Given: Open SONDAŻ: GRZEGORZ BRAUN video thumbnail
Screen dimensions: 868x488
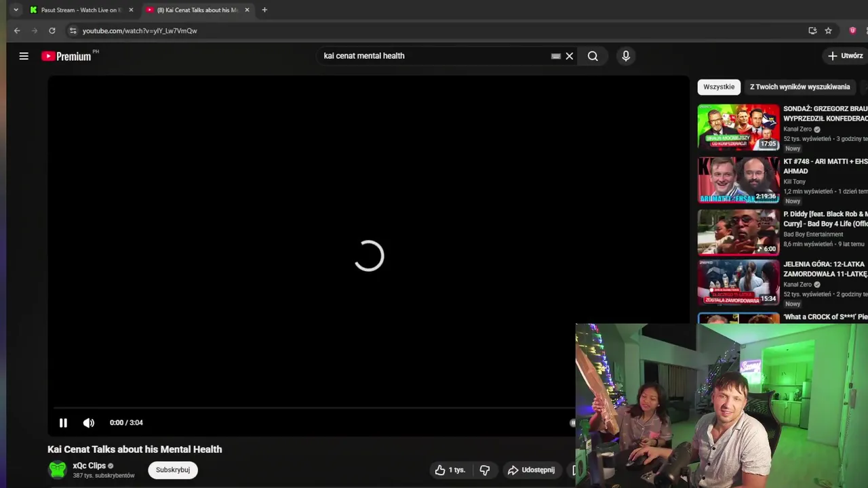Looking at the screenshot, I should point(738,127).
